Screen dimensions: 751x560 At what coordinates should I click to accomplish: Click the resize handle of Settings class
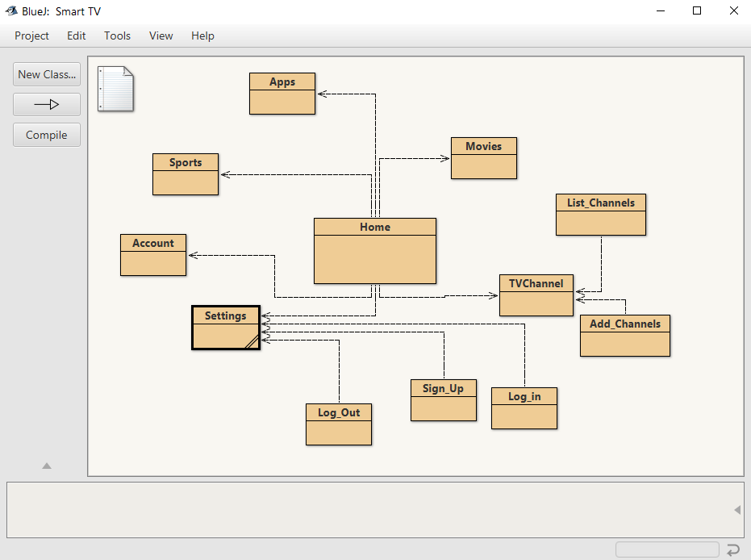click(x=252, y=342)
